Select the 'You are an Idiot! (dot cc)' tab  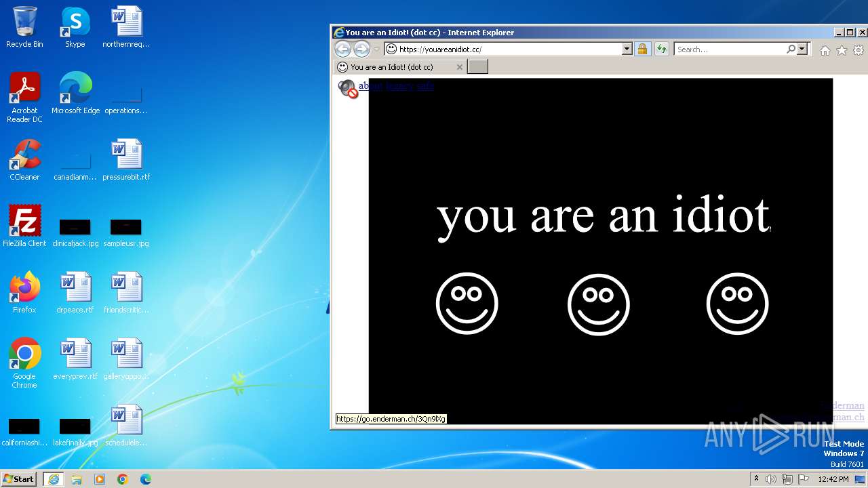pyautogui.click(x=399, y=66)
